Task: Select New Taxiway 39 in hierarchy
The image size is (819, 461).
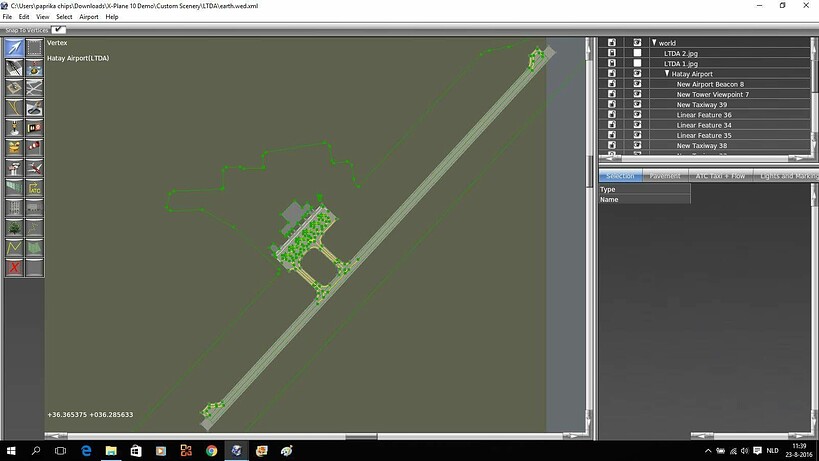Action: pos(701,104)
